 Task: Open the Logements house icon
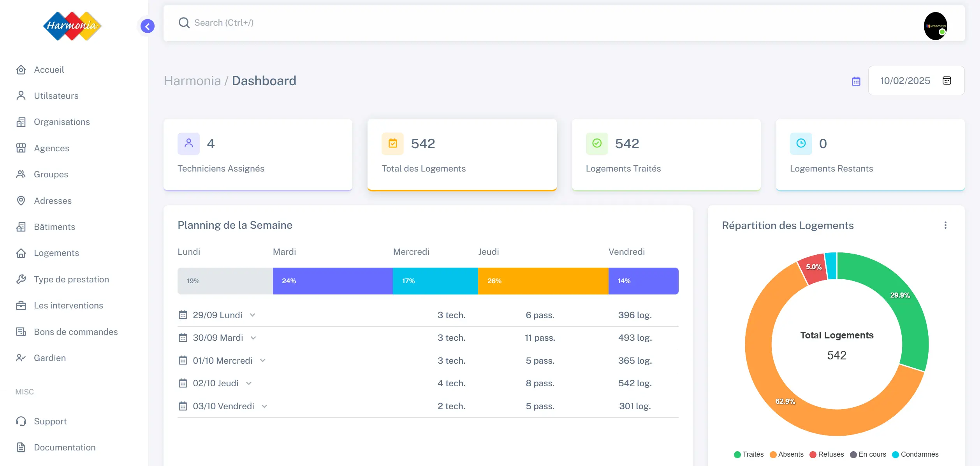click(x=21, y=253)
